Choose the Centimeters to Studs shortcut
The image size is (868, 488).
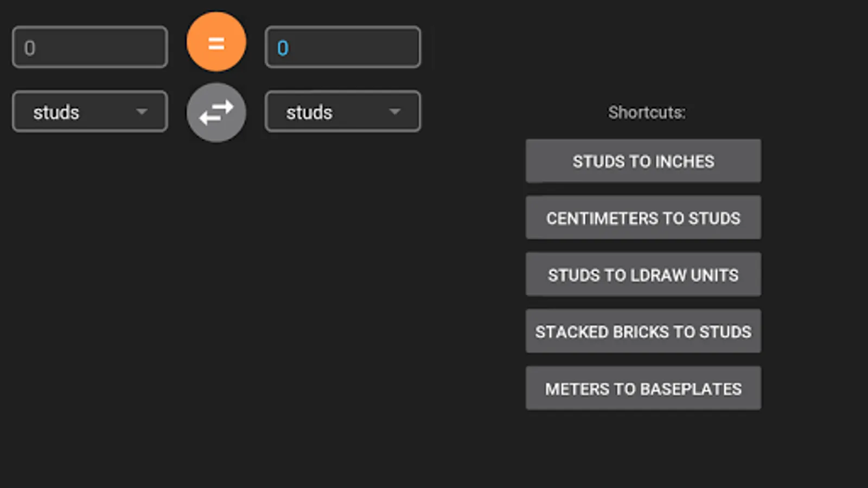click(x=643, y=218)
